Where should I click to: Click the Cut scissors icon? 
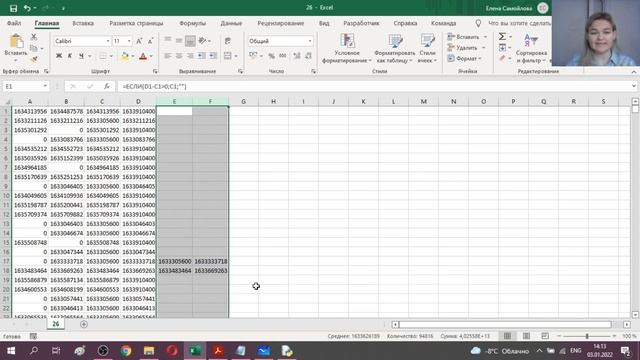click(x=34, y=37)
